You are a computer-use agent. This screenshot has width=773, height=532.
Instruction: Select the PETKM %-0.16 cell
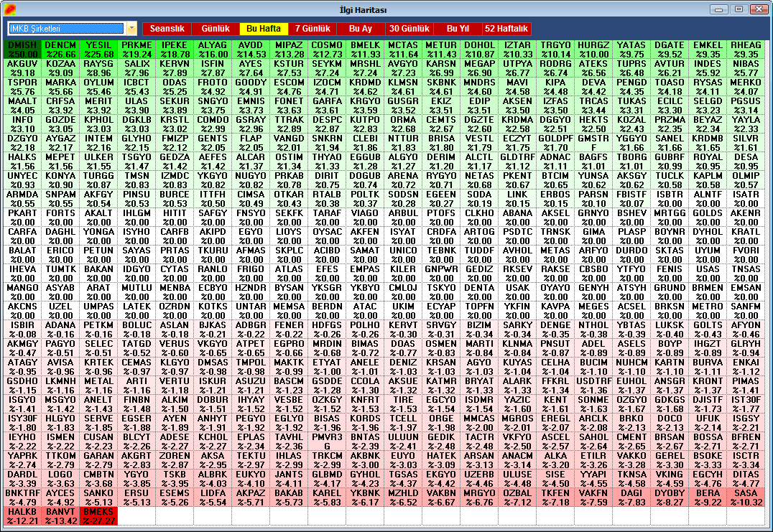pos(98,330)
